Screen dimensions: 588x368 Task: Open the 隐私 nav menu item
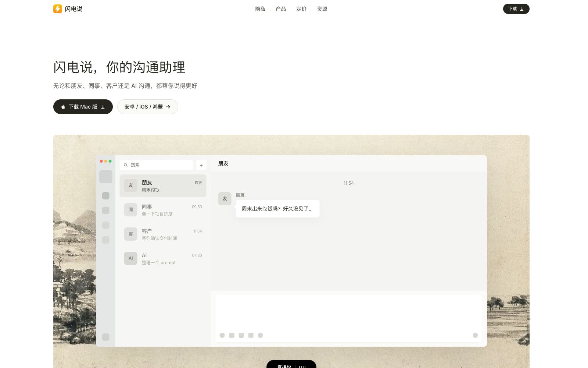(x=260, y=9)
